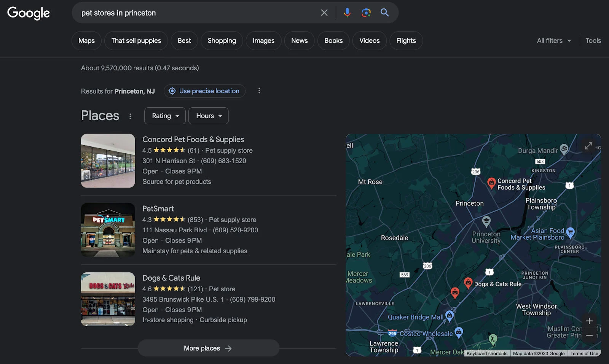Expand the map with the fullscreen arrow icon
The image size is (609, 364).
[588, 146]
